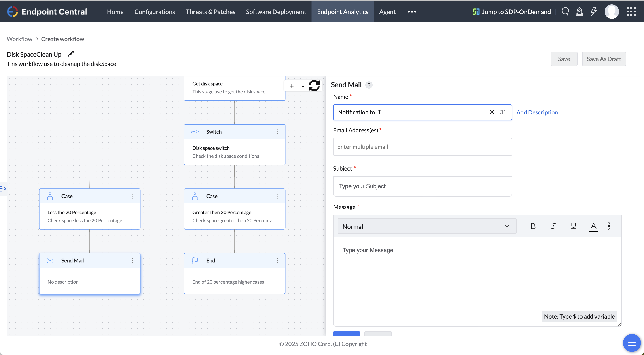Click the Save As Draft button
Screen dimensions: 644x355
(604, 59)
